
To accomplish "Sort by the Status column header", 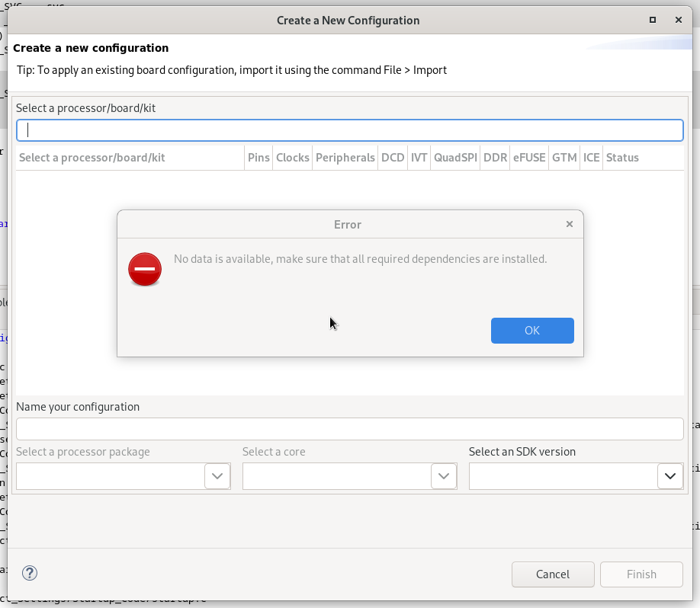I will 622,158.
